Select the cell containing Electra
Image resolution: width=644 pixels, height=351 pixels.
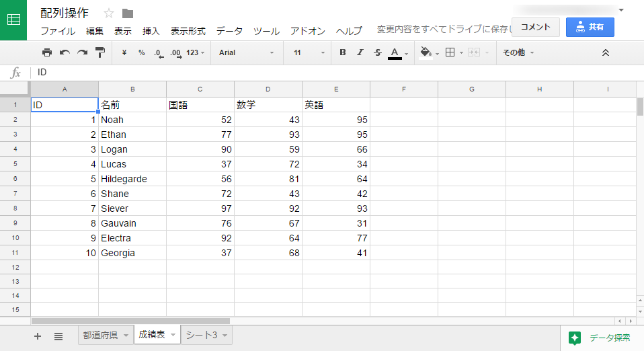tap(132, 238)
